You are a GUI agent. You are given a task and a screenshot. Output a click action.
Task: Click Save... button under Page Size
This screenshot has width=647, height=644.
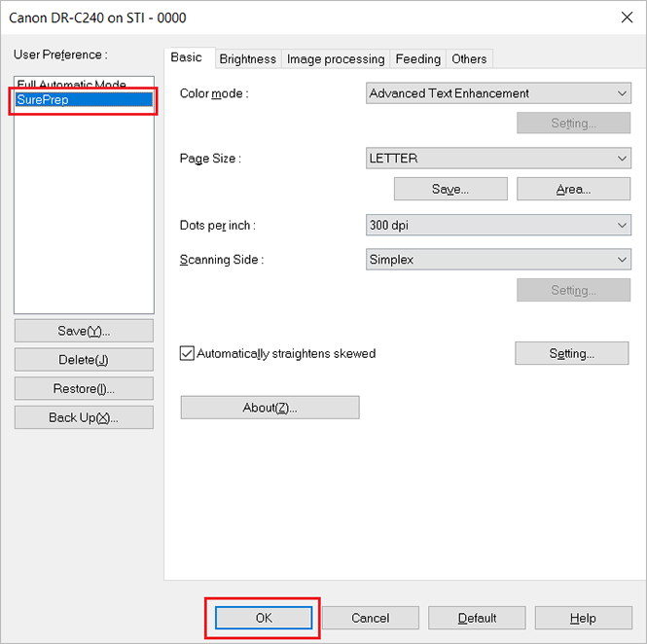[x=450, y=190]
